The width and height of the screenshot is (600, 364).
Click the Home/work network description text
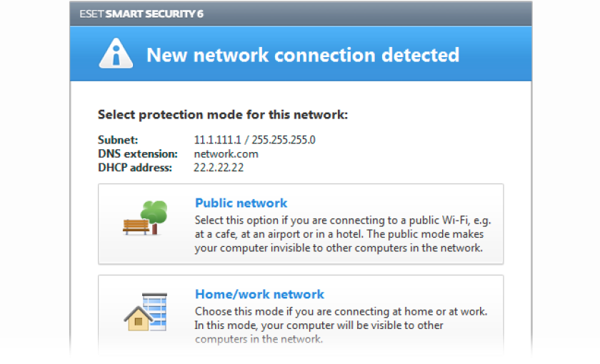point(341,325)
